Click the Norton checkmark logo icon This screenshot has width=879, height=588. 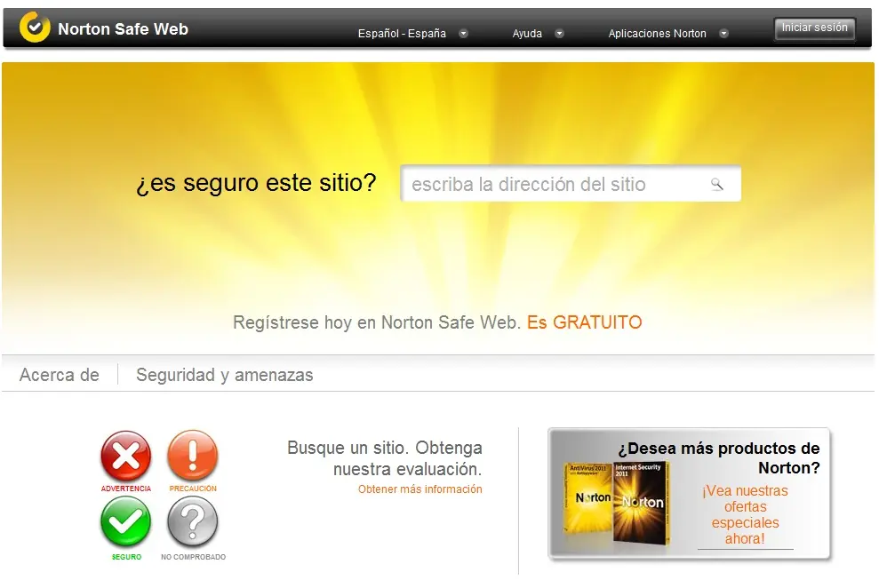click(x=35, y=27)
